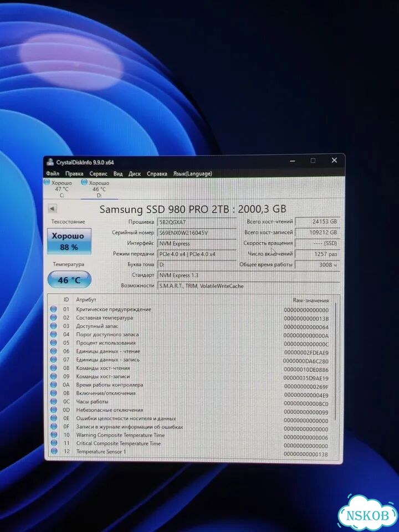Click the Интерфейс NVM Express field
The image size is (399, 532).
pyautogui.click(x=197, y=243)
